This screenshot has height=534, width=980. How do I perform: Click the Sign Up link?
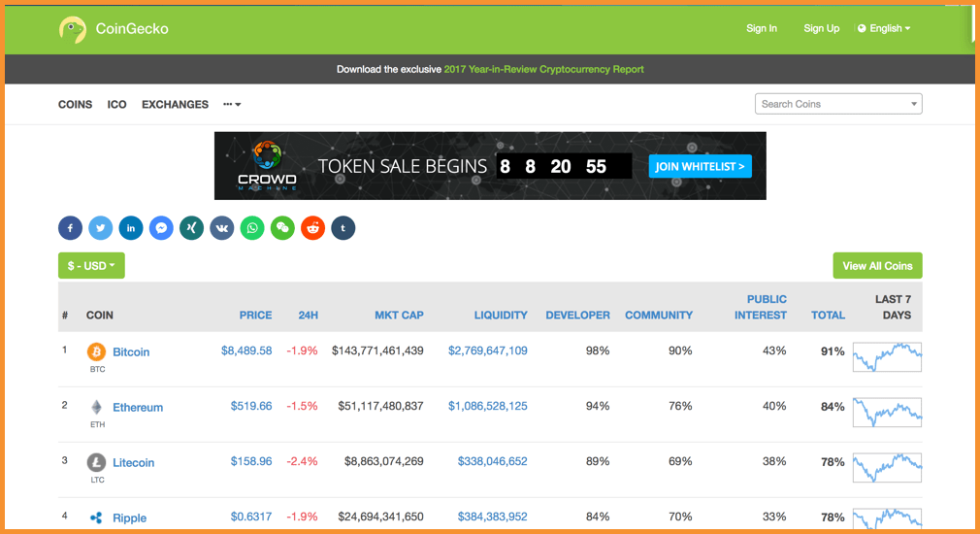tap(821, 28)
